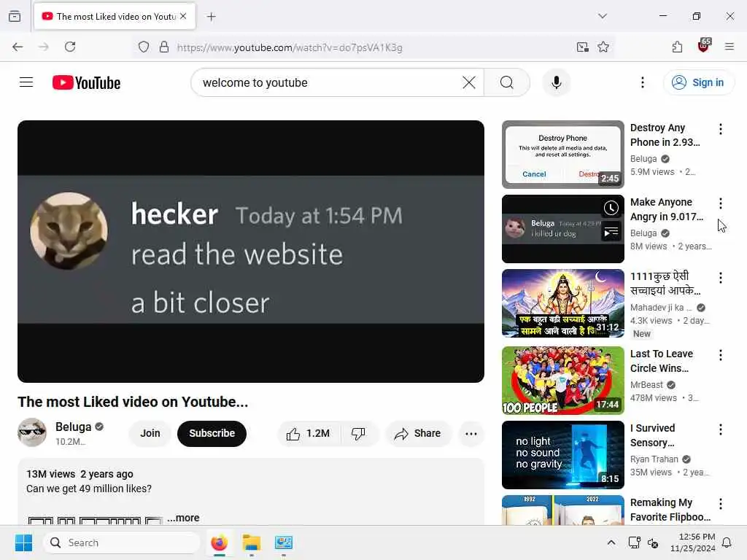Clear the search box text
The height and width of the screenshot is (560, 747).
[x=469, y=82]
